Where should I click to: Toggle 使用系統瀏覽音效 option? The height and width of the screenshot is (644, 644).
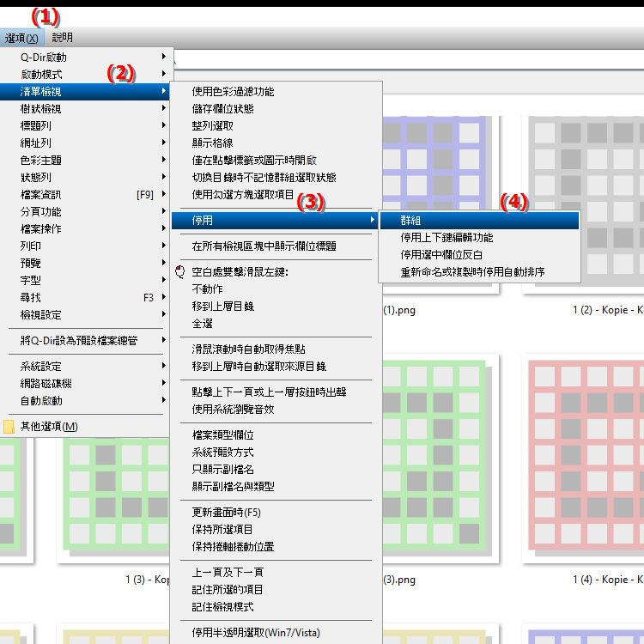tap(276, 409)
